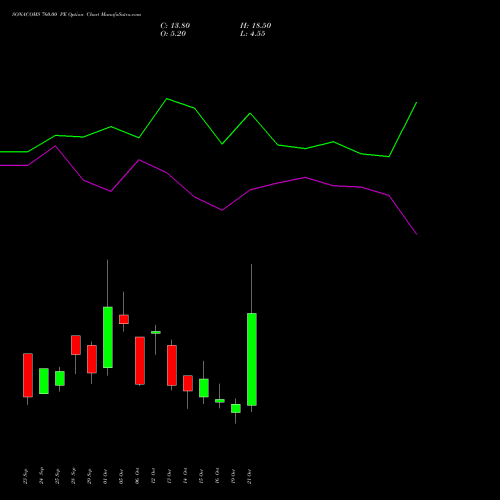
Task: Click the '21 Oct' date label
Action: point(250,476)
